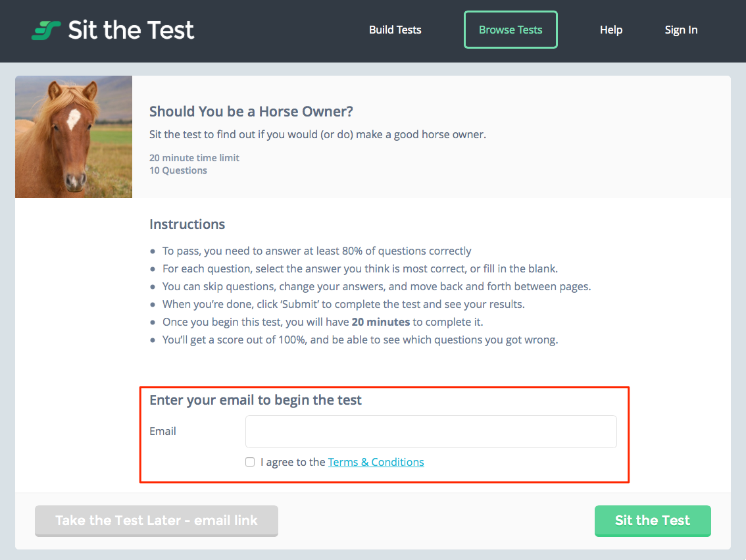Click the Sit the Test logo text
The width and height of the screenshot is (746, 560).
(x=131, y=30)
